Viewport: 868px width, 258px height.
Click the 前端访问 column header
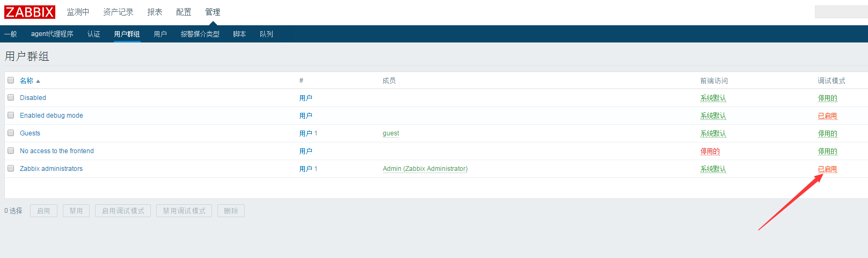click(714, 81)
